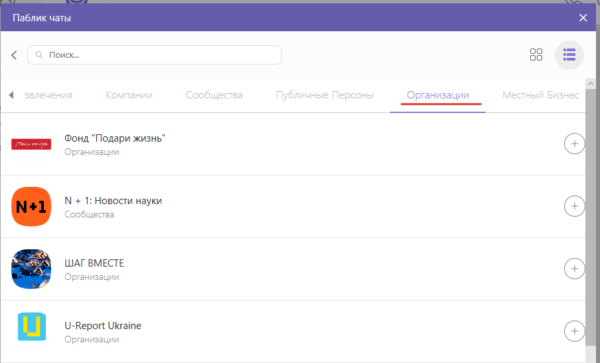Open N + 1: Новости науки title
The height and width of the screenshot is (363, 600).
pyautogui.click(x=113, y=200)
